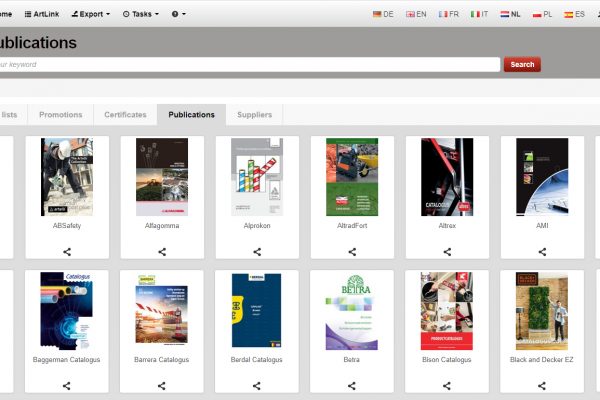Click share icon under Alfagomma catalogue
The height and width of the screenshot is (400, 600).
(x=162, y=252)
